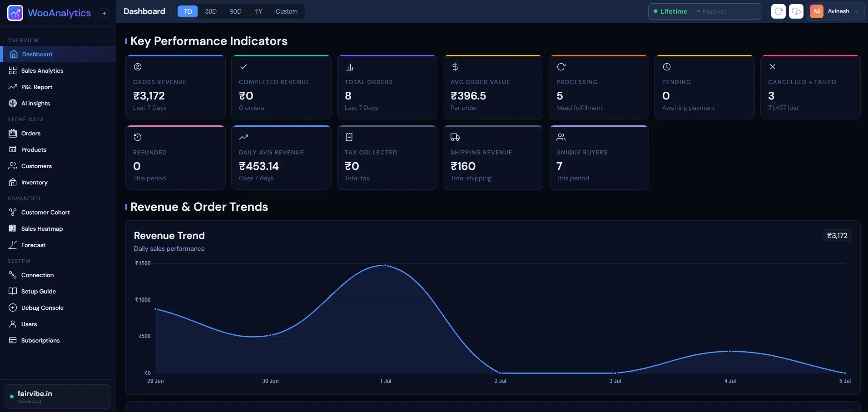The height and width of the screenshot is (412, 868).
Task: Open AI Insights page
Action: [x=58, y=103]
